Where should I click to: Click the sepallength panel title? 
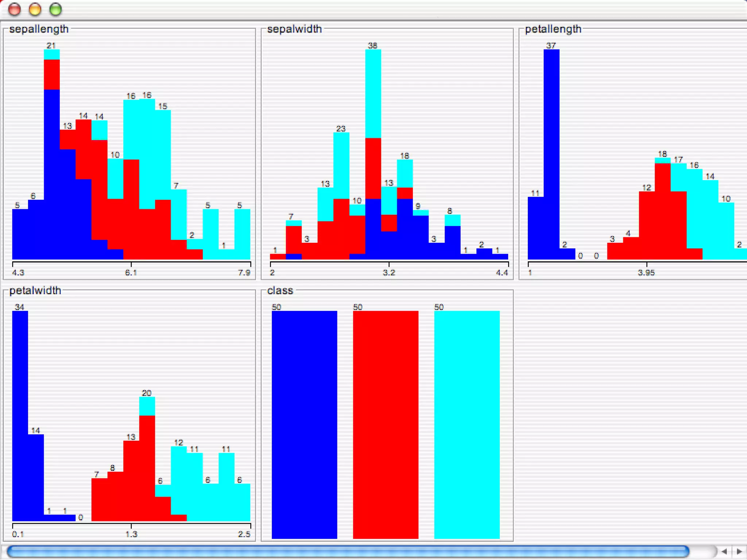click(x=39, y=29)
